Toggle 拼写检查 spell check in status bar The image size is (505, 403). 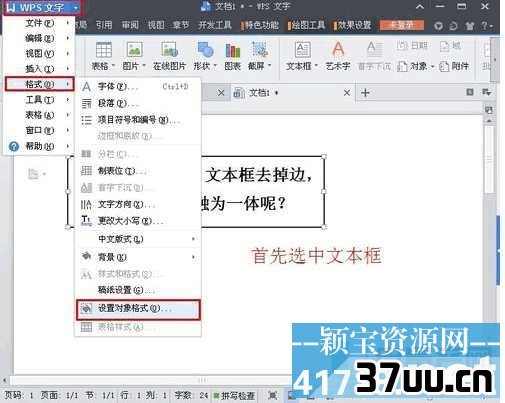234,395
